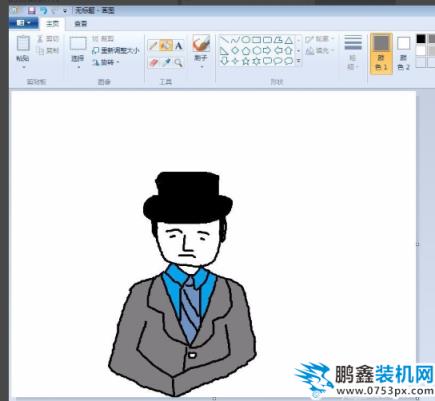Click the Redo icon in quick access toolbar

click(x=54, y=11)
